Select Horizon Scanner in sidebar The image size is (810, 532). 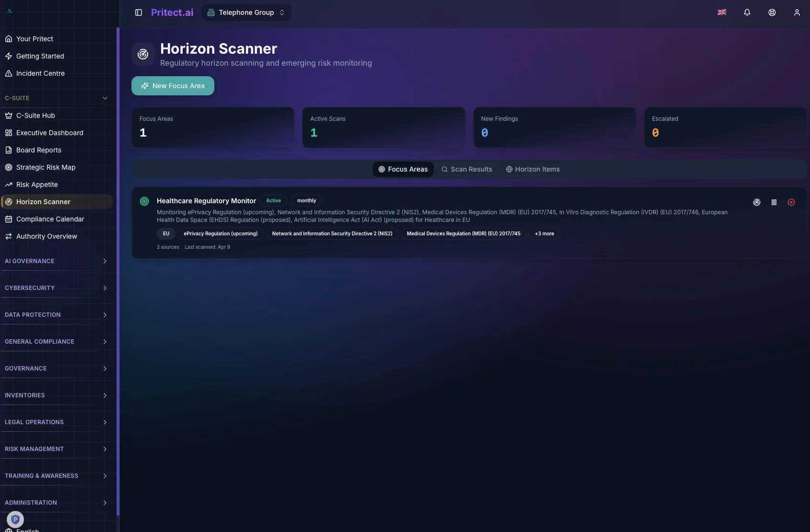point(57,202)
